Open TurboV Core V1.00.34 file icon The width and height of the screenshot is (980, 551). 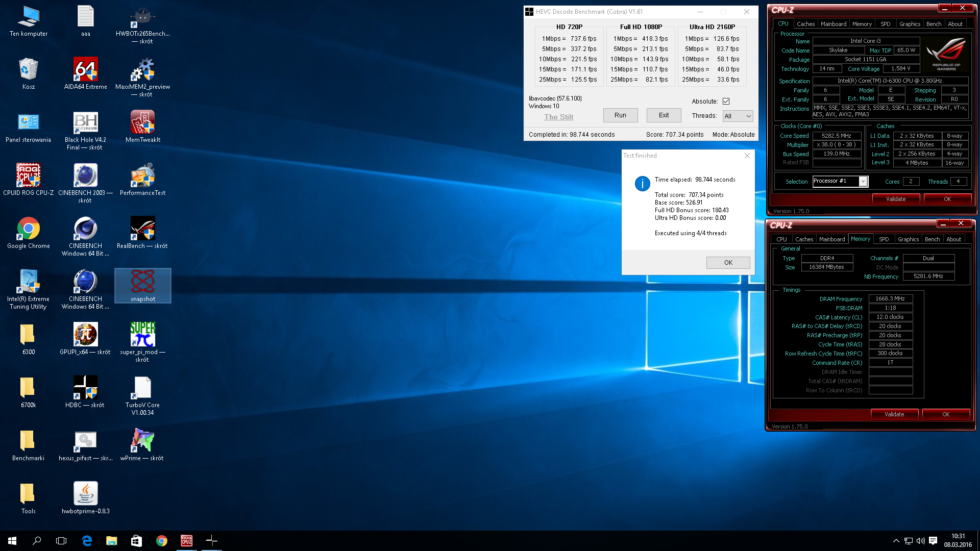click(143, 396)
